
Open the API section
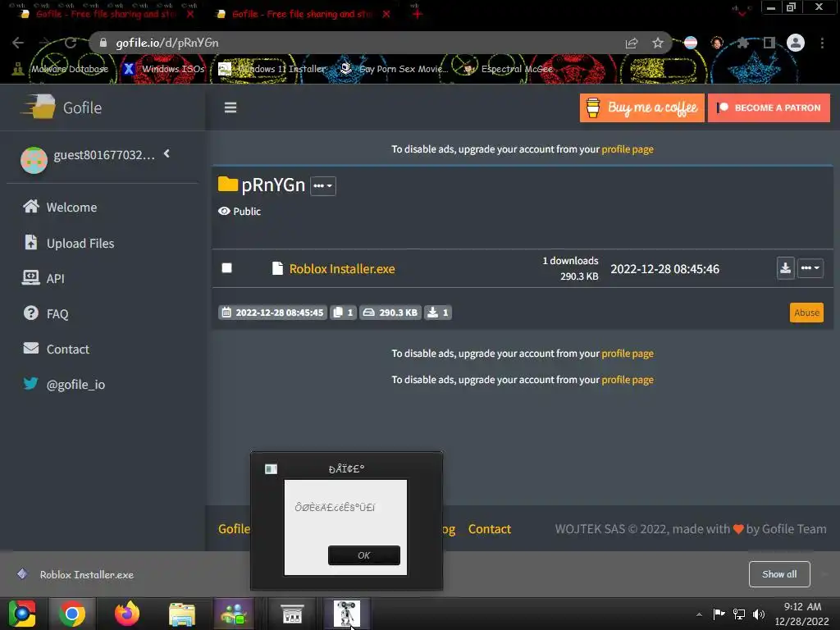(43, 278)
